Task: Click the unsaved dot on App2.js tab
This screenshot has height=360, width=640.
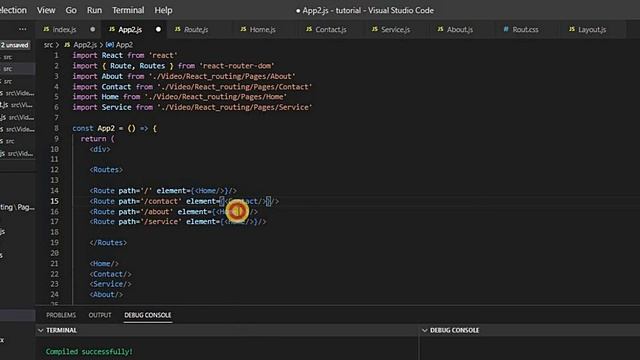Action: 158,29
